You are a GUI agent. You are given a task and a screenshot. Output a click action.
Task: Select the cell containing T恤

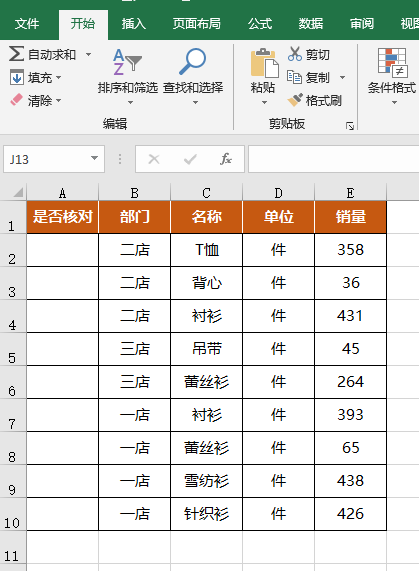coord(206,250)
